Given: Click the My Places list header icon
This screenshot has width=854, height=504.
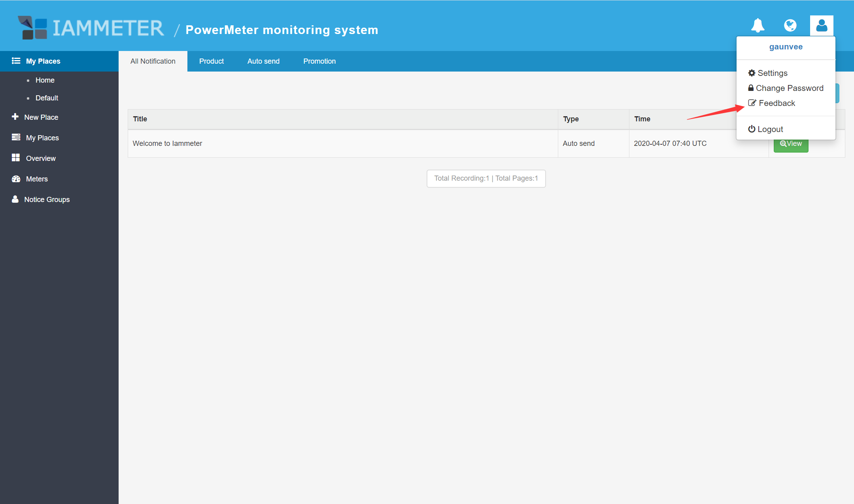Looking at the screenshot, I should 16,61.
